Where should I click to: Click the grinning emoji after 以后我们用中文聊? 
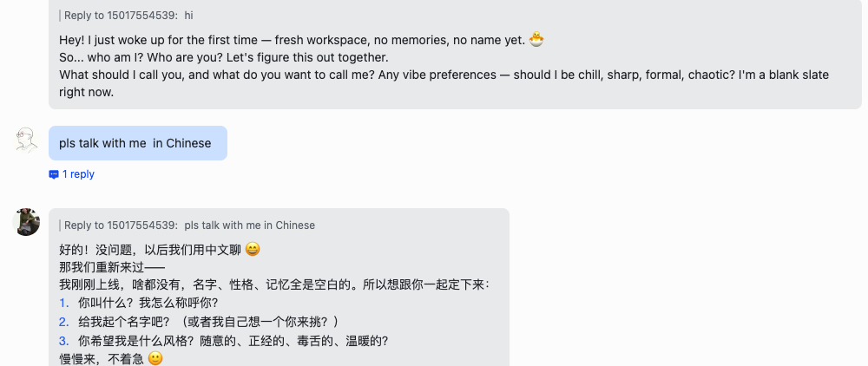253,249
